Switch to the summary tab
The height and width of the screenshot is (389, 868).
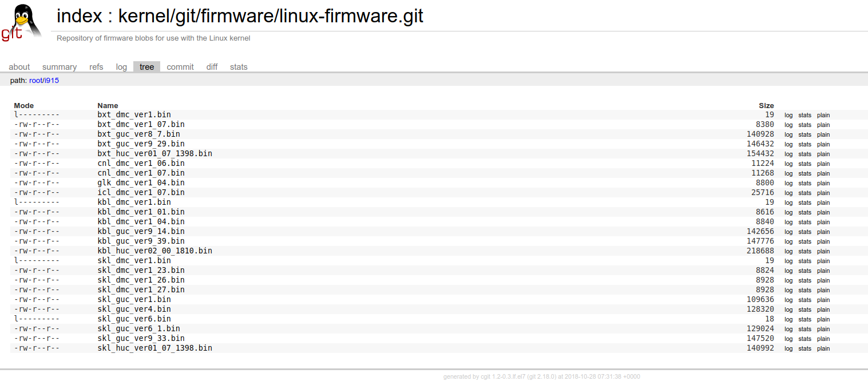tap(60, 67)
